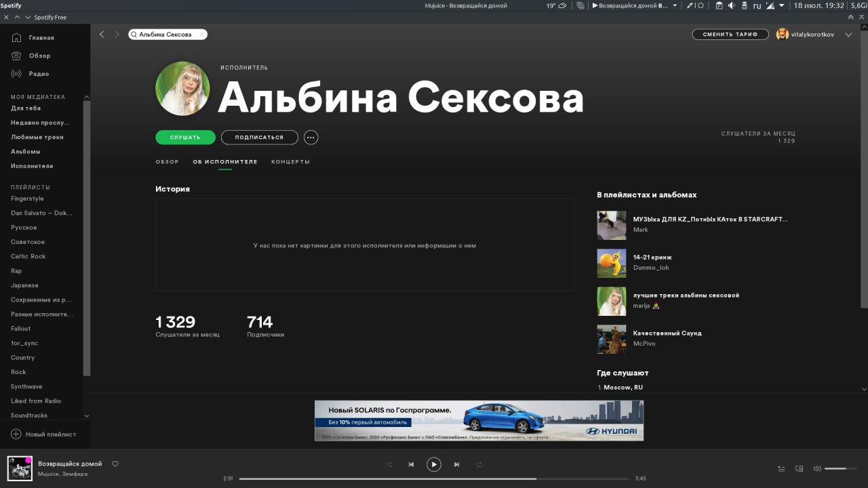Click the search input field
The image size is (868, 488).
(167, 35)
